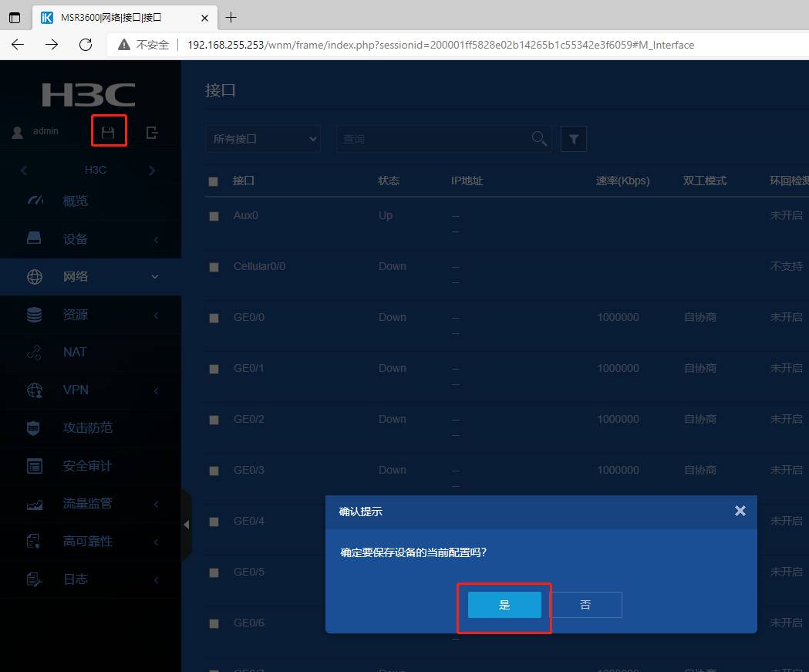
Task: Check the GE0/1 row checkbox
Action: (x=214, y=369)
